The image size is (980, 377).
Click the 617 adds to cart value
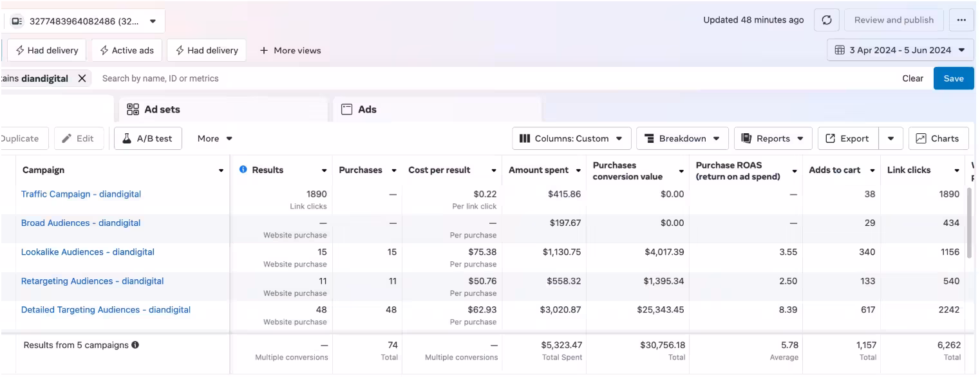(x=867, y=310)
